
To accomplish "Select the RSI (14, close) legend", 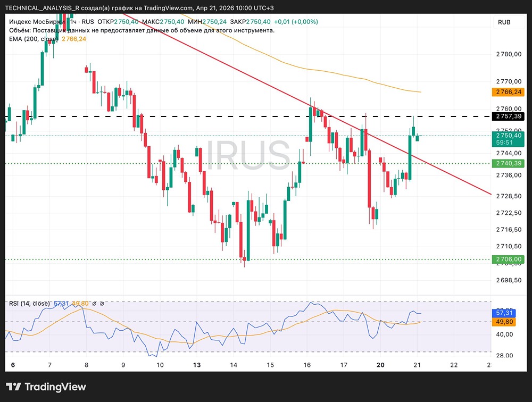I will (x=29, y=303).
